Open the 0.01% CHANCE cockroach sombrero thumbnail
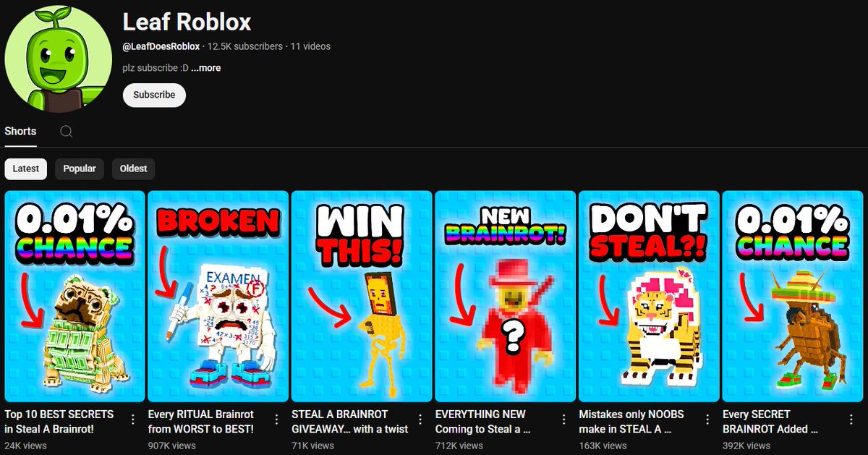 coord(793,296)
